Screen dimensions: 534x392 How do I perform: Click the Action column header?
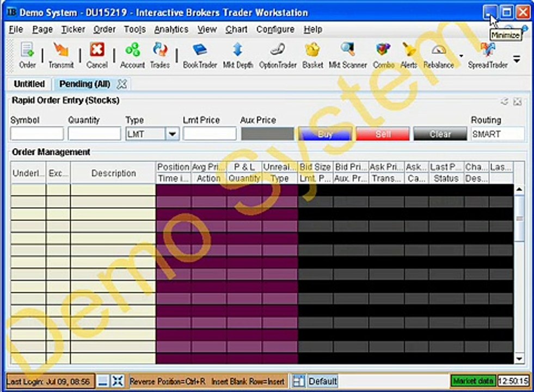[208, 179]
